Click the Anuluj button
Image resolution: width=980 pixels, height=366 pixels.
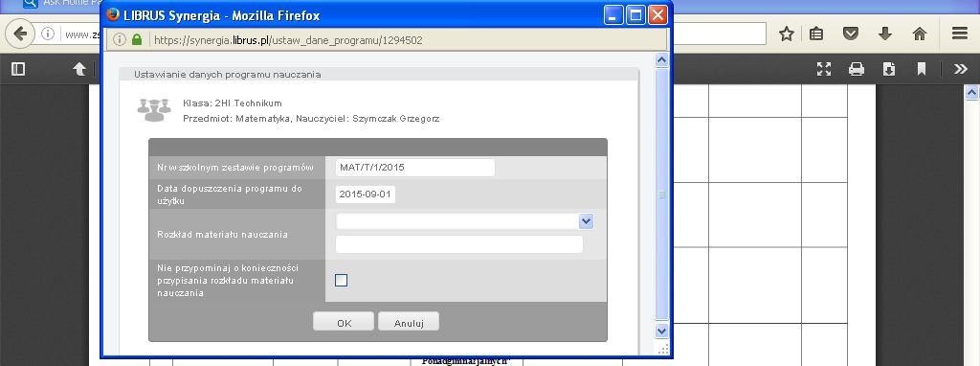pyautogui.click(x=409, y=322)
